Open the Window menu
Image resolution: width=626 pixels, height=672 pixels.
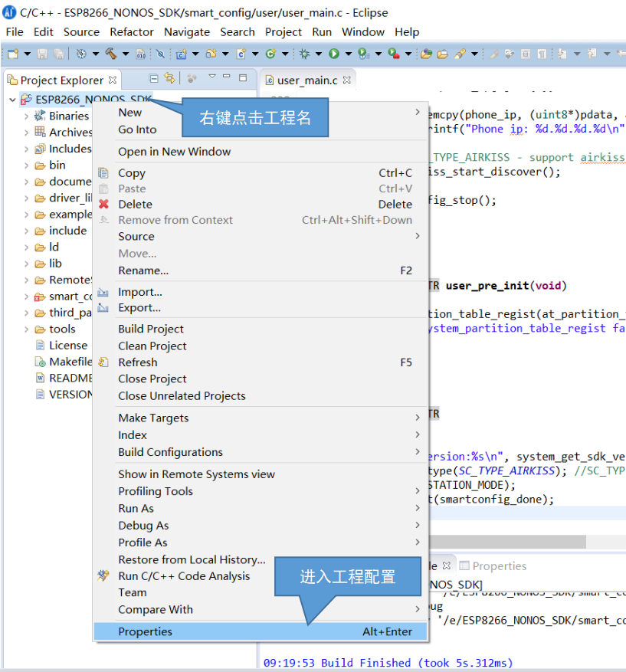tap(363, 32)
